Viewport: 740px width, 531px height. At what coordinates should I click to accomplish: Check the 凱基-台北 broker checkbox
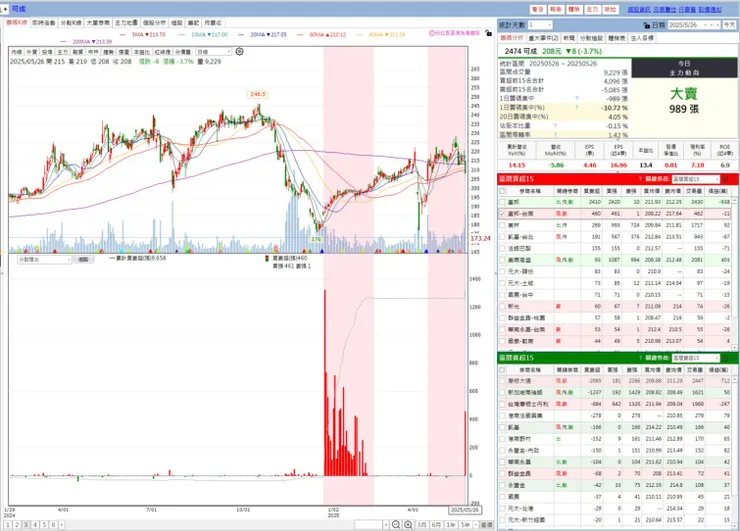pos(502,237)
